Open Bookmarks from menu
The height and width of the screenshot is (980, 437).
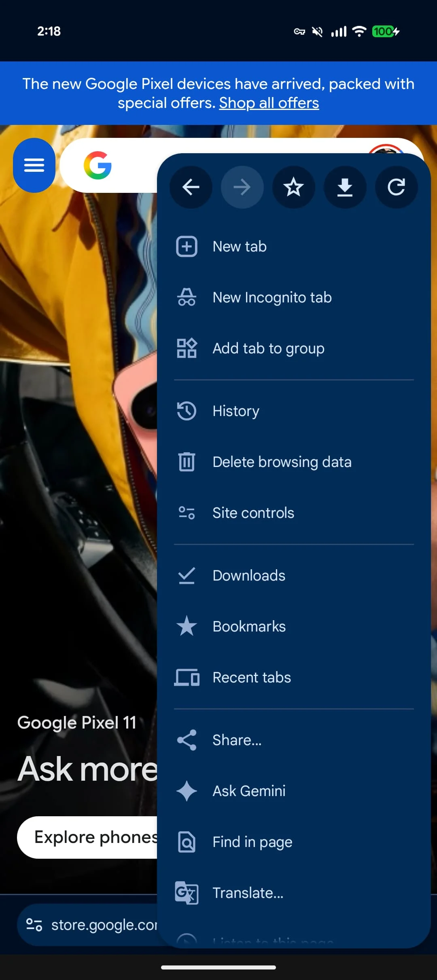[294, 627]
